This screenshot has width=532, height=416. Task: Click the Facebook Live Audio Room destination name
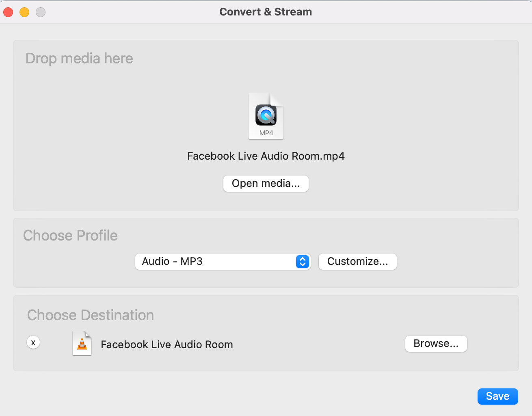(167, 344)
